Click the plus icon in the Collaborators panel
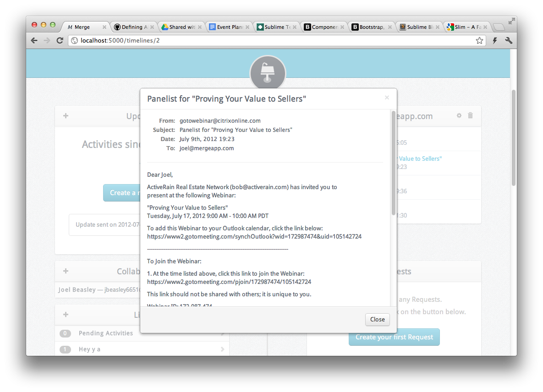The width and height of the screenshot is (543, 392). pos(66,271)
